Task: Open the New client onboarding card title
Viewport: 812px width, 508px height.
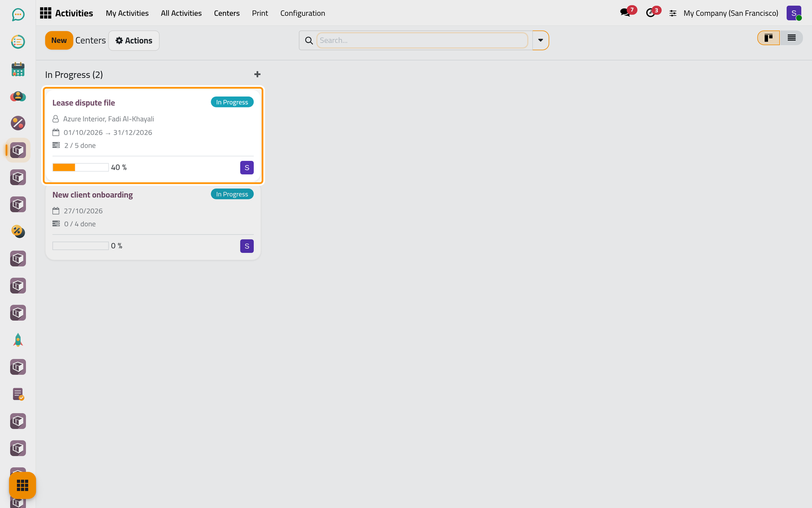Action: [93, 195]
